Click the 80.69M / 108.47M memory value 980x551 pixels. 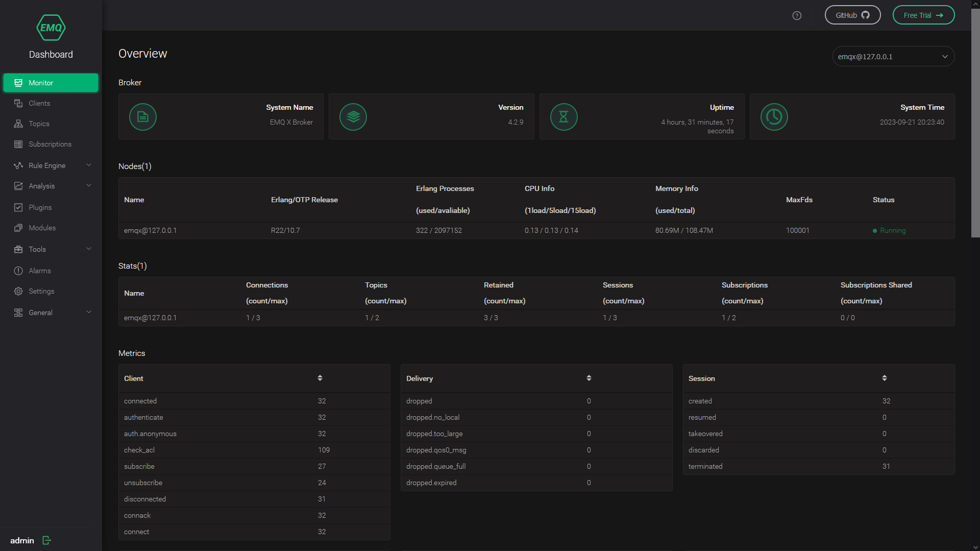tap(684, 230)
